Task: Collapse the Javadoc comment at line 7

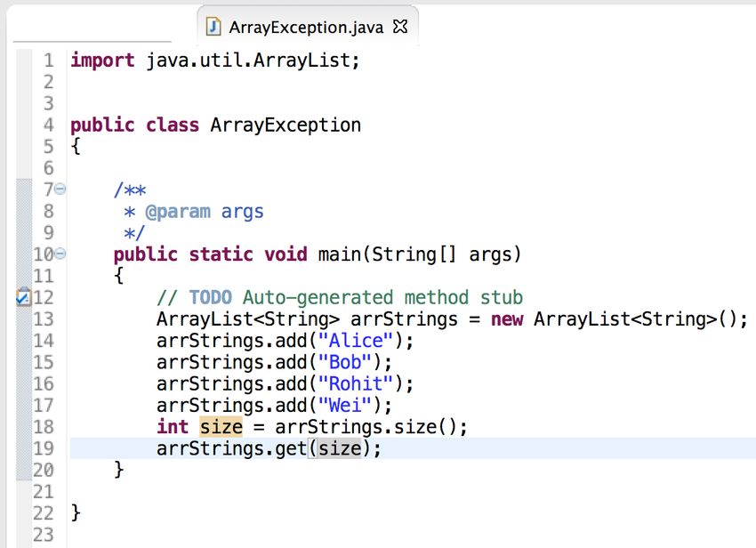Action: coord(60,189)
